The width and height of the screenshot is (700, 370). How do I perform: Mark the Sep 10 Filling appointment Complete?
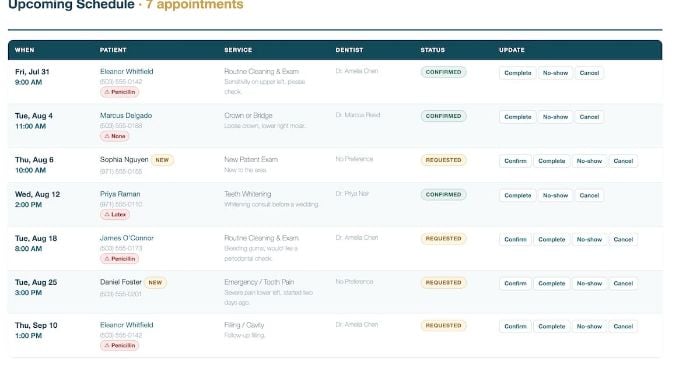(552, 327)
